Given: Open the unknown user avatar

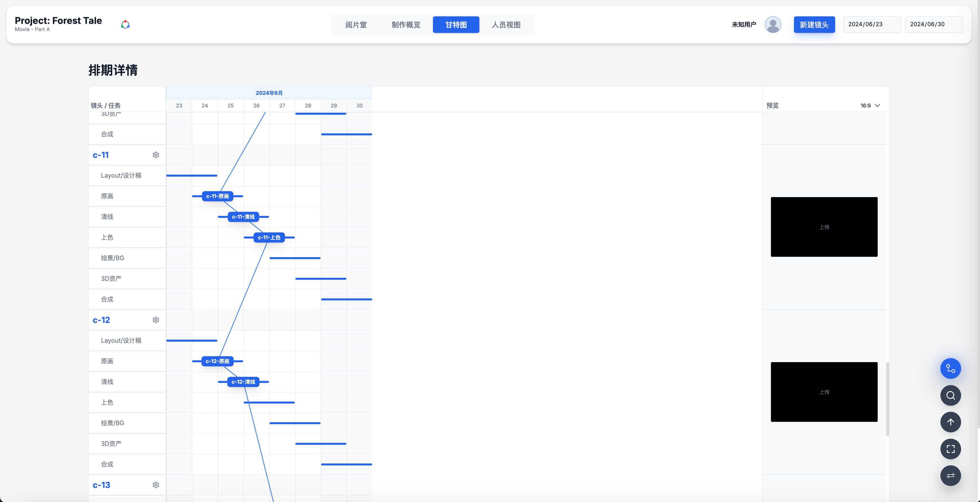Looking at the screenshot, I should click(773, 25).
